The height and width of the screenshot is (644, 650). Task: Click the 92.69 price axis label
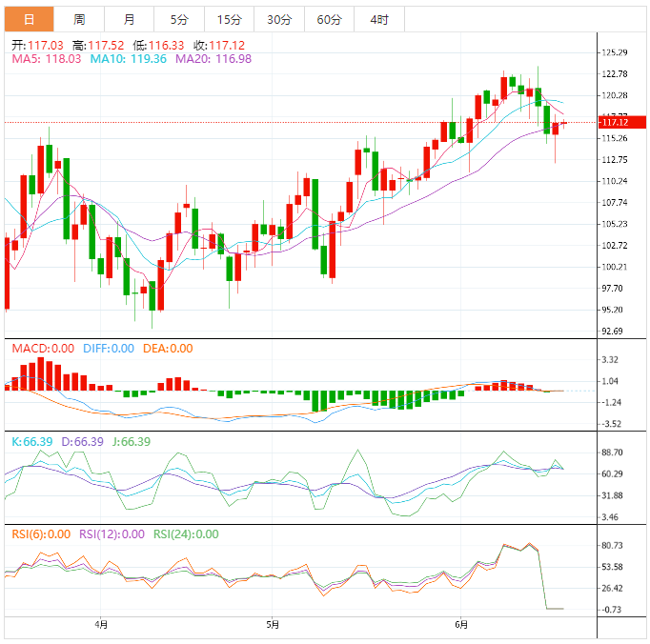tap(612, 332)
